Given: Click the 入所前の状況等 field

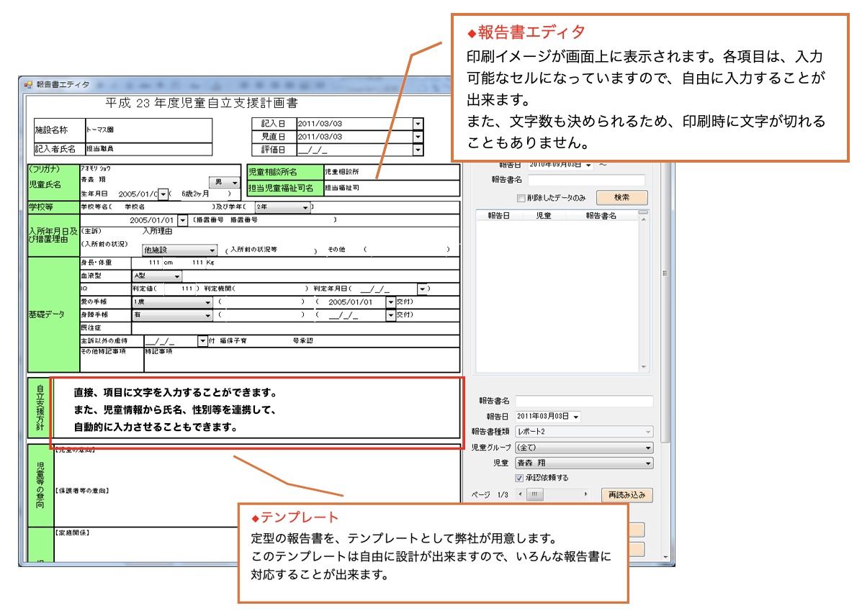Looking at the screenshot, I should [x=272, y=250].
